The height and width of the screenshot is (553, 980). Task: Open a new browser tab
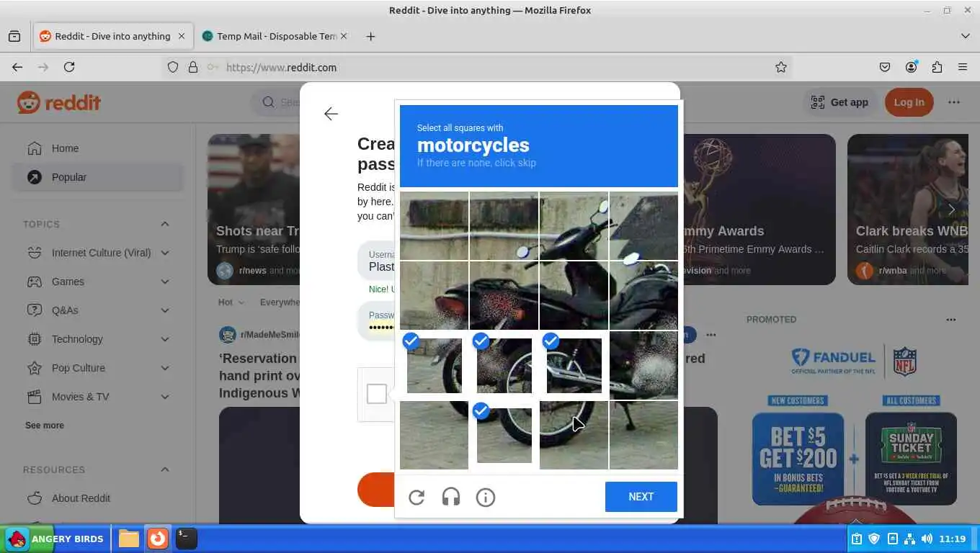coord(370,36)
